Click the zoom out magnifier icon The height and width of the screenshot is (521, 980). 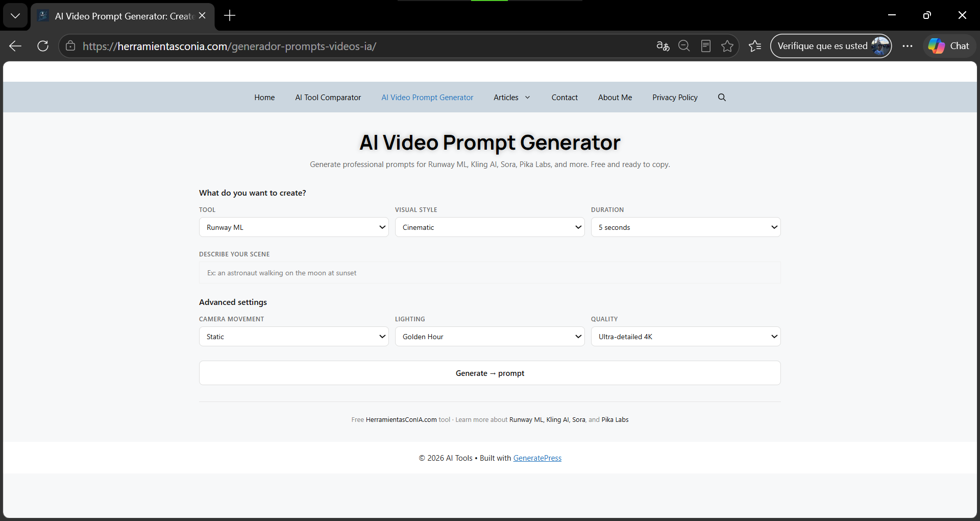pyautogui.click(x=684, y=46)
